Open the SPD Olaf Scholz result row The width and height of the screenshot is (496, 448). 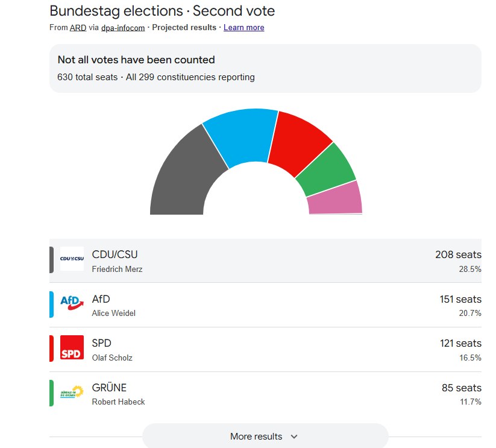(x=265, y=350)
